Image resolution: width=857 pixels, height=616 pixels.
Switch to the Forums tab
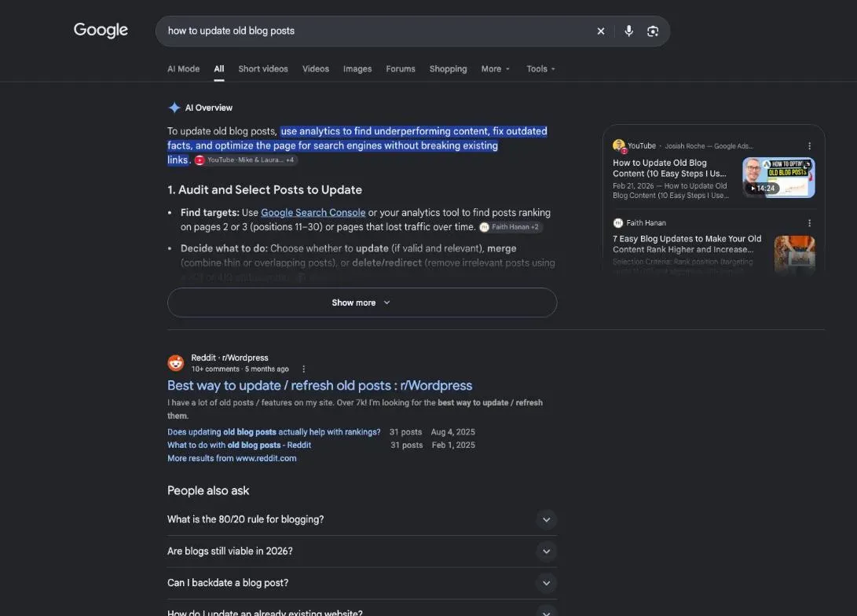click(400, 69)
